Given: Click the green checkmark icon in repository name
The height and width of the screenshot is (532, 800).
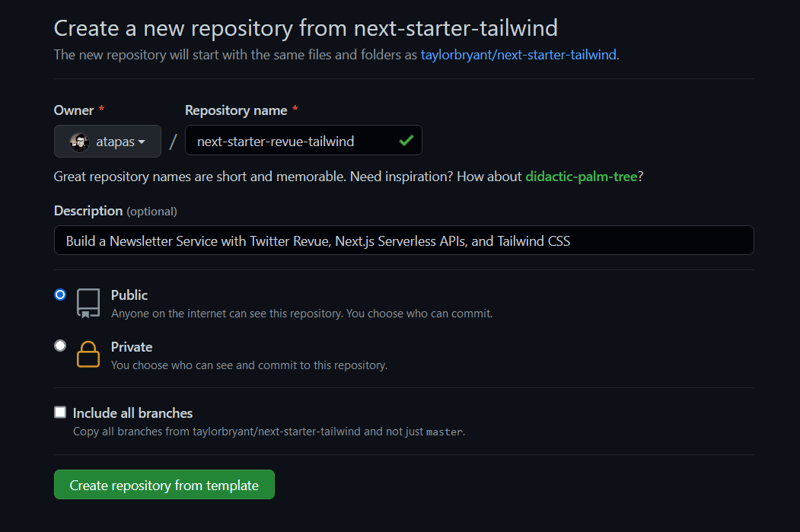Looking at the screenshot, I should click(x=406, y=140).
